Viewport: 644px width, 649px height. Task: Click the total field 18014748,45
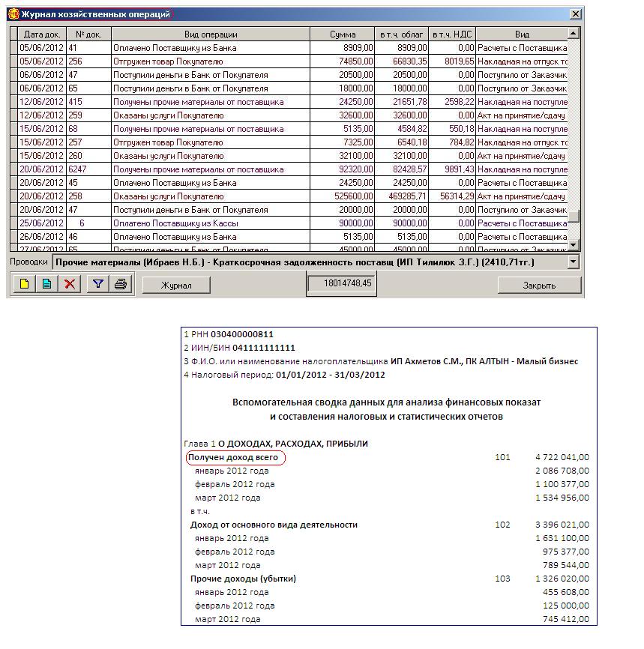coord(342,283)
